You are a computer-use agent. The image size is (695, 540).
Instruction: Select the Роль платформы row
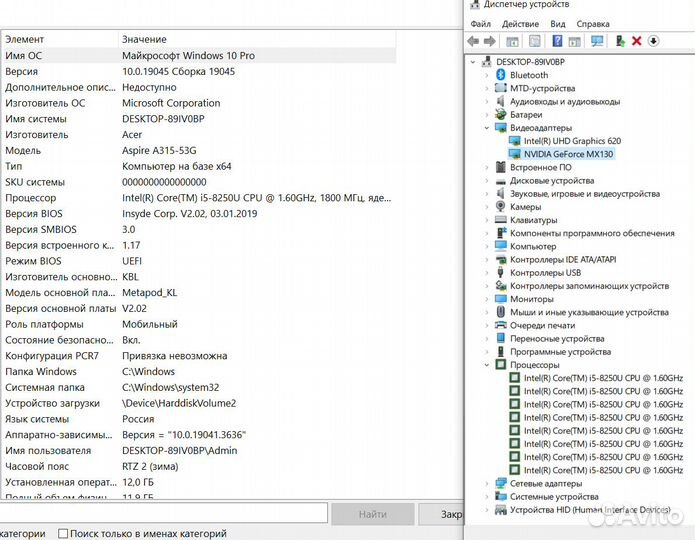click(199, 324)
